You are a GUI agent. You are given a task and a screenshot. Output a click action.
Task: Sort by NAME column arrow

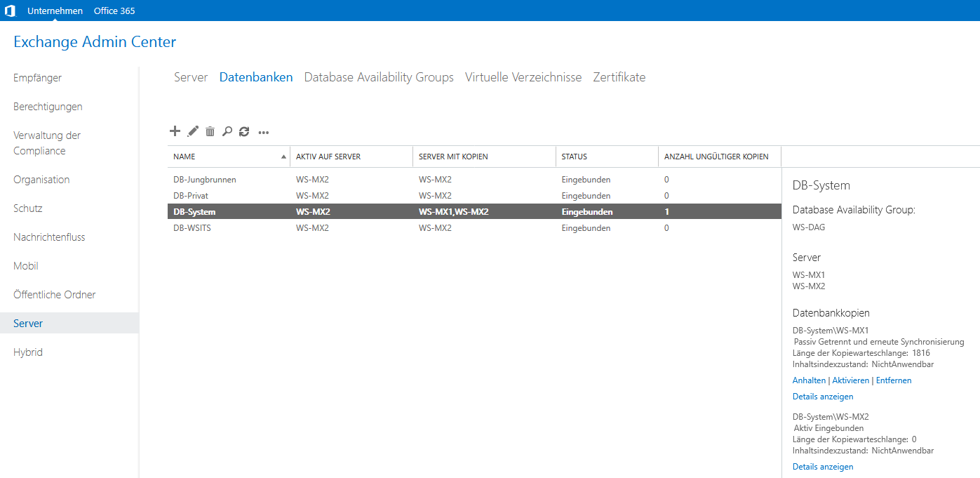coord(283,157)
